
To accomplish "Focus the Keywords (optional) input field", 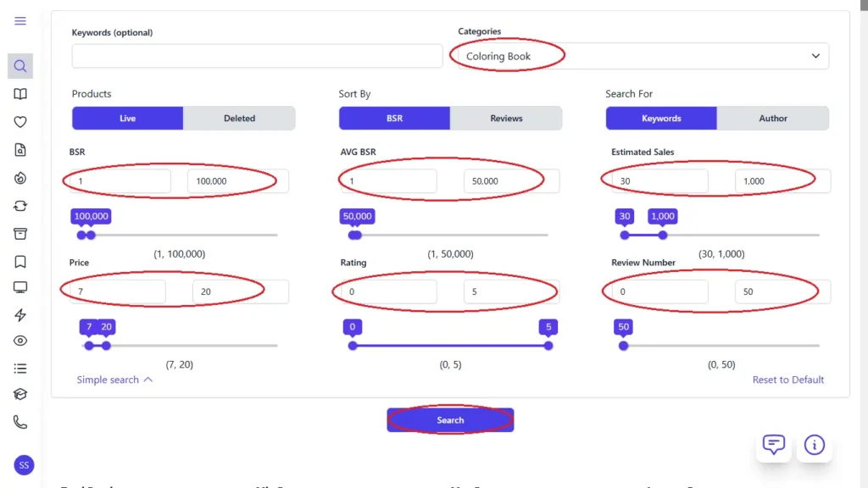I will pyautogui.click(x=257, y=57).
